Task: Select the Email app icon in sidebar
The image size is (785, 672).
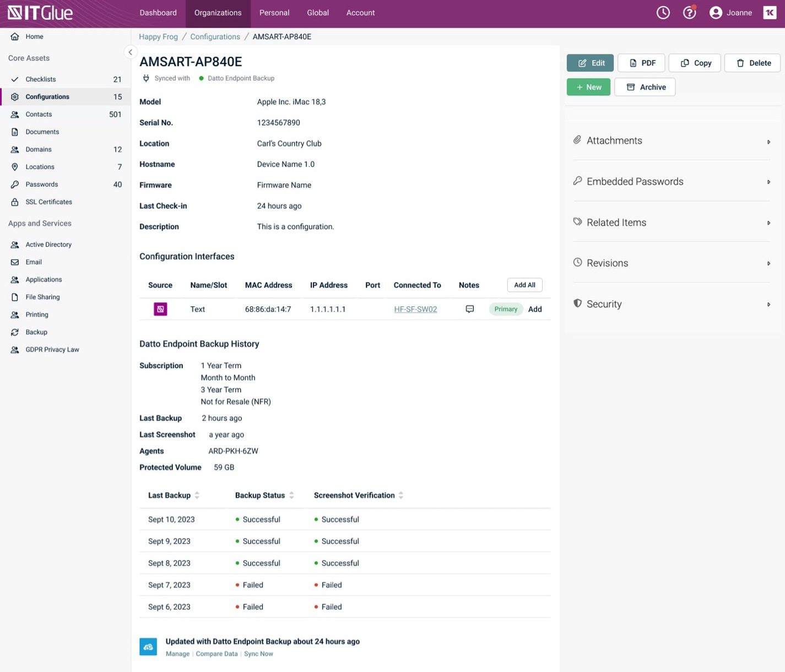Action: coord(14,262)
